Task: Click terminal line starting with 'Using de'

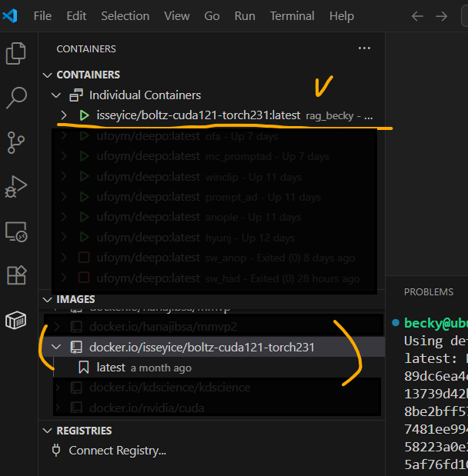Action: [436, 341]
